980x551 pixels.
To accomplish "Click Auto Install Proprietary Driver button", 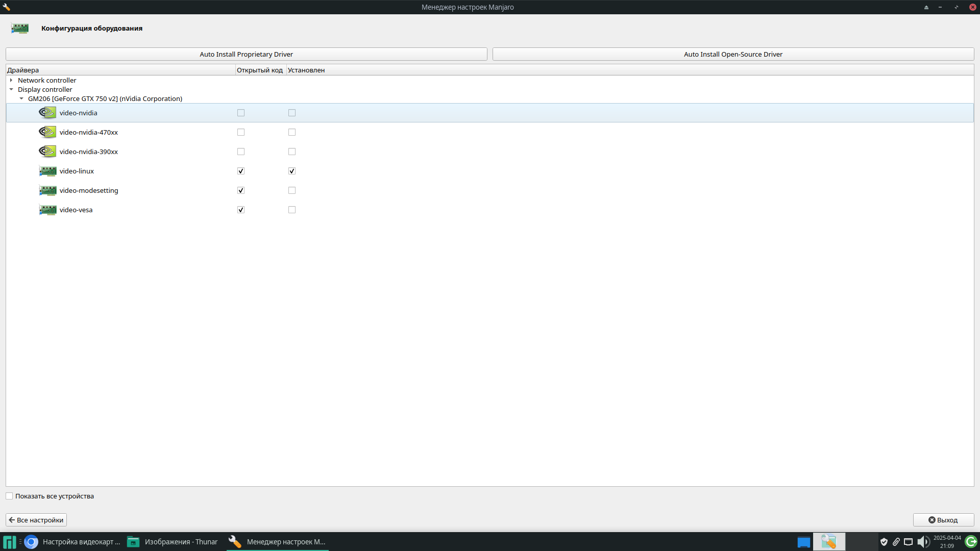I will click(x=246, y=54).
